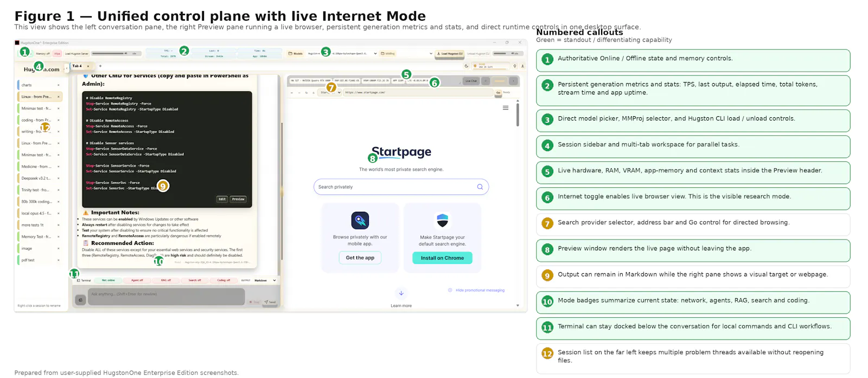Click the download arrow icon at top right

click(x=522, y=66)
